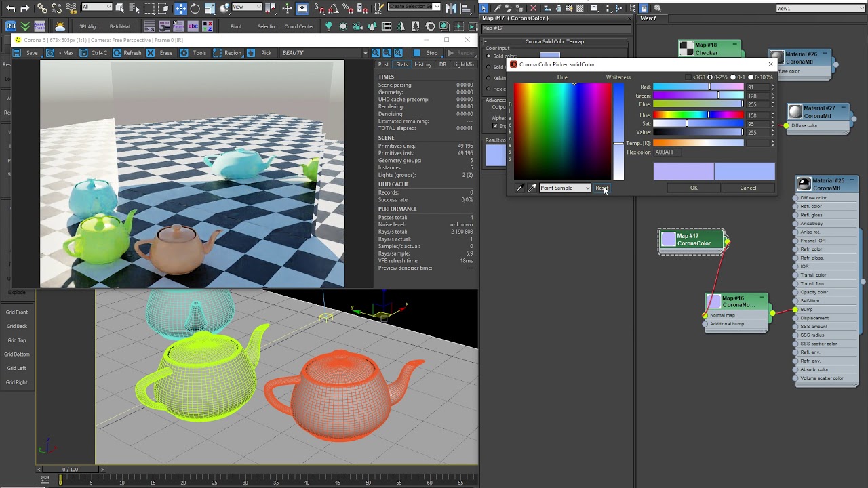
Task: Click the zoom in magnifier in Corona VFB
Action: tap(376, 53)
